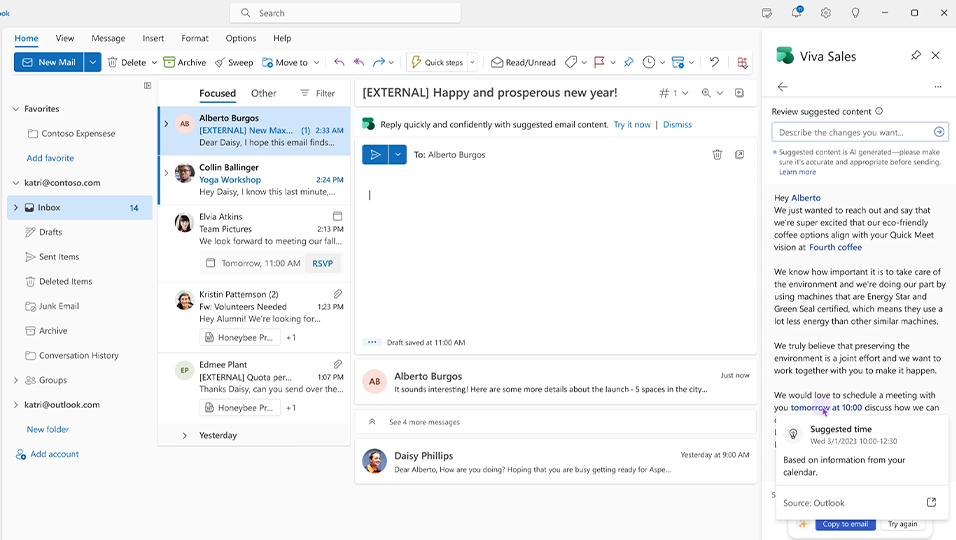Expand See 4 more messages
The width and height of the screenshot is (956, 540).
coord(424,422)
